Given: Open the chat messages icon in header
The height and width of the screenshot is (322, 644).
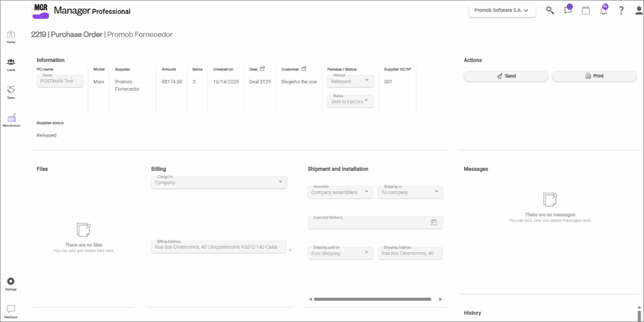Looking at the screenshot, I should 568,10.
